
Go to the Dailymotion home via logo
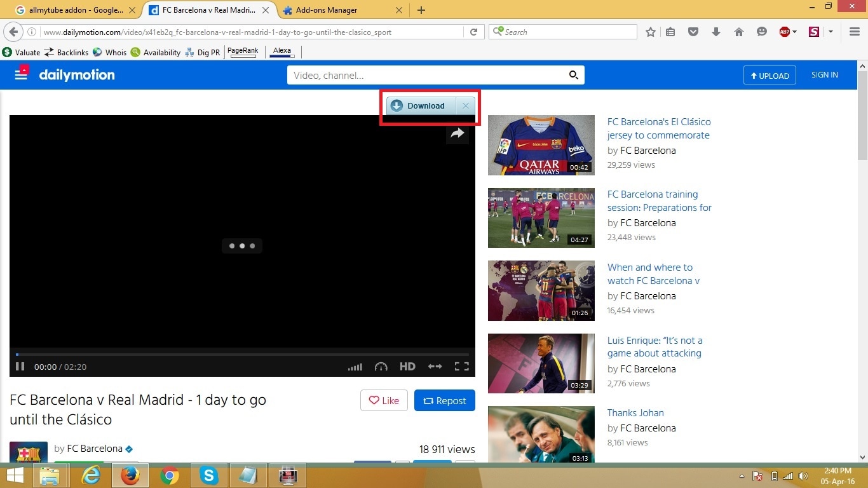(77, 75)
